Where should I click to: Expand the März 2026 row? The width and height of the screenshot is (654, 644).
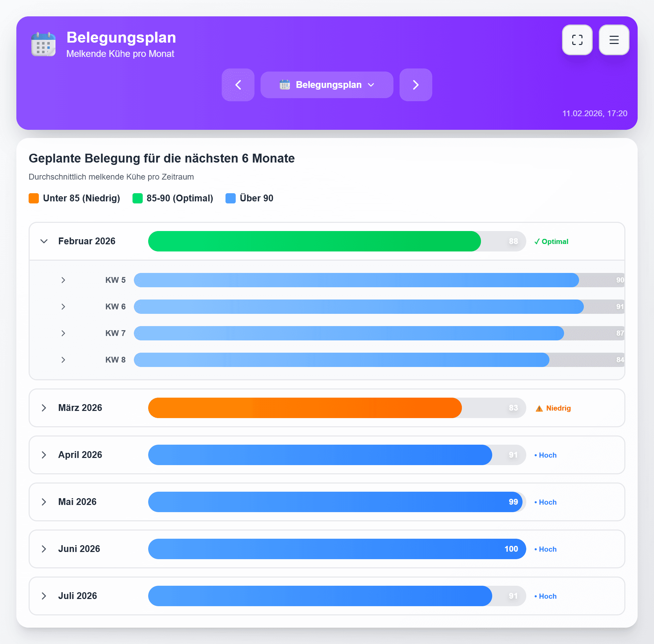[44, 408]
